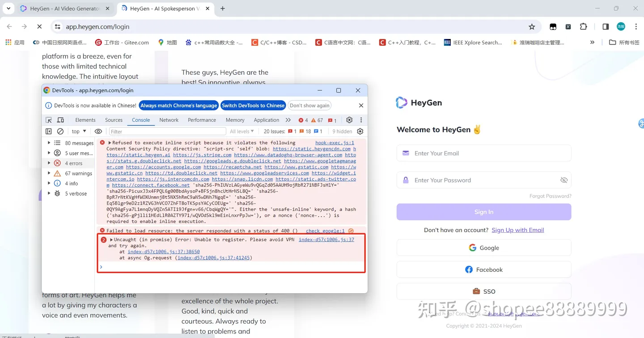
Task: Toggle the console sidebar panel icon
Action: pos(49,131)
